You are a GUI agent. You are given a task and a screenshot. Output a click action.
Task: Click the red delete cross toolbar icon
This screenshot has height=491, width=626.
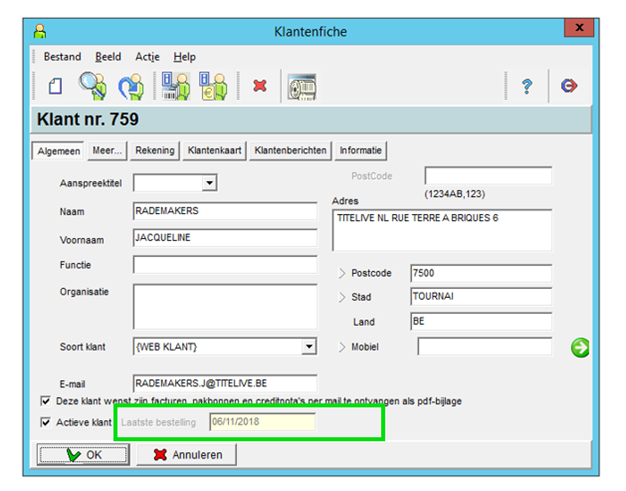tap(260, 85)
